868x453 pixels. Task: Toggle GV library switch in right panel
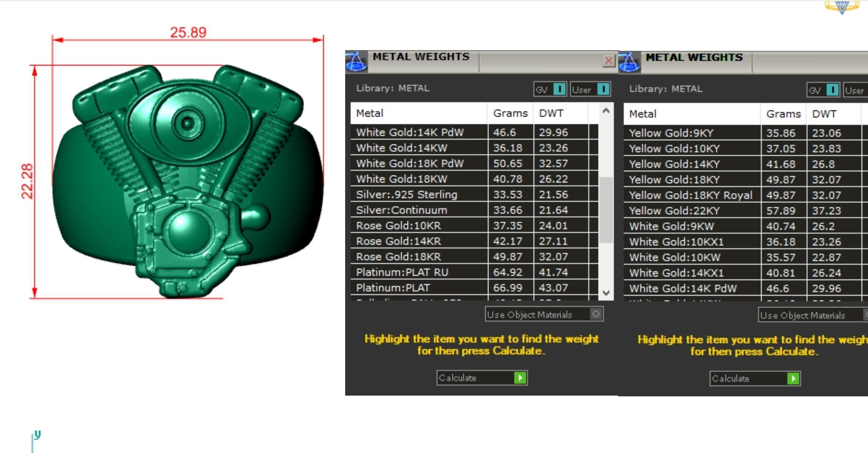tap(832, 90)
